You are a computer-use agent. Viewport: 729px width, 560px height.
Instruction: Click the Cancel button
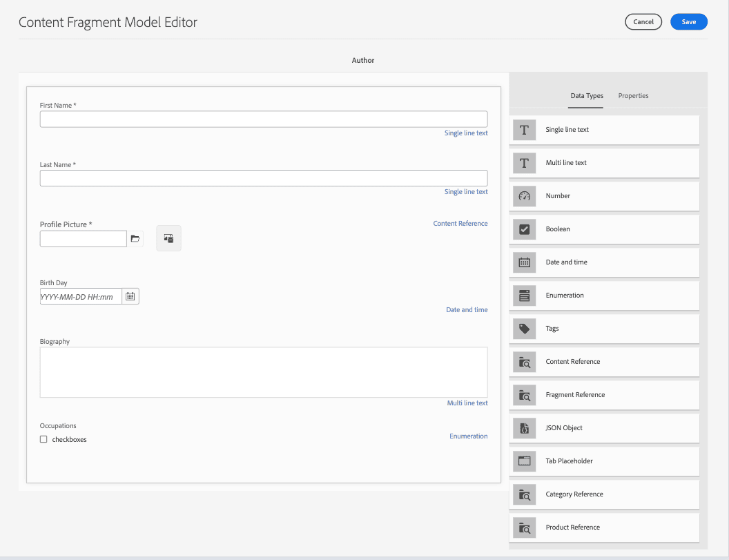(643, 21)
